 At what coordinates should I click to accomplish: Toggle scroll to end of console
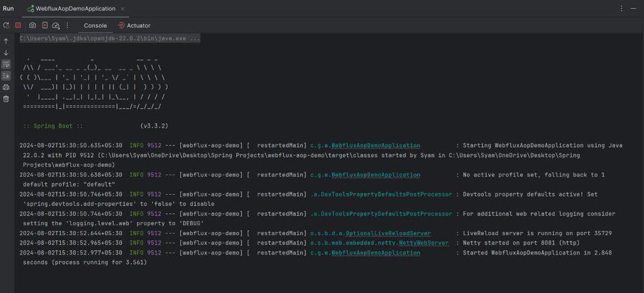(x=6, y=75)
